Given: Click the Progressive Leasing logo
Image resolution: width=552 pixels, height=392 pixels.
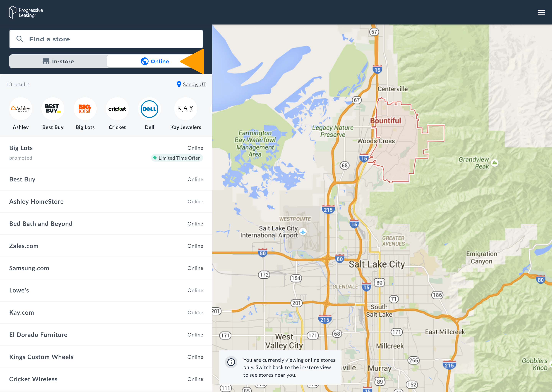Looking at the screenshot, I should coord(26,13).
